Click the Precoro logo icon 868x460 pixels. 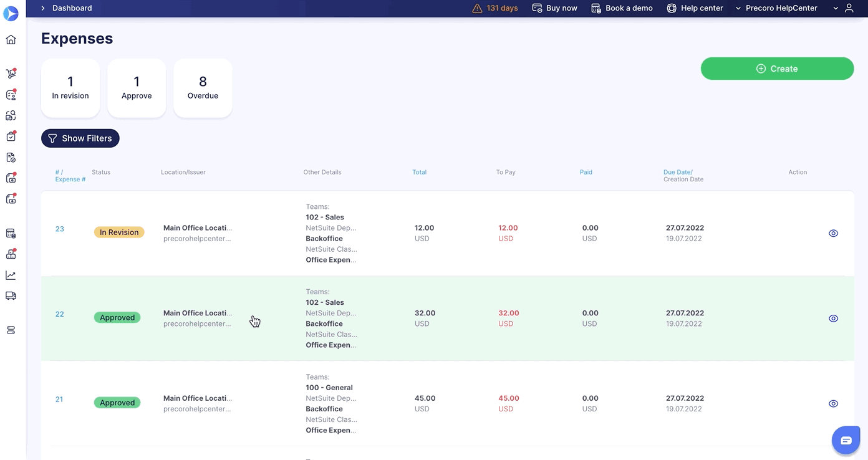[11, 14]
